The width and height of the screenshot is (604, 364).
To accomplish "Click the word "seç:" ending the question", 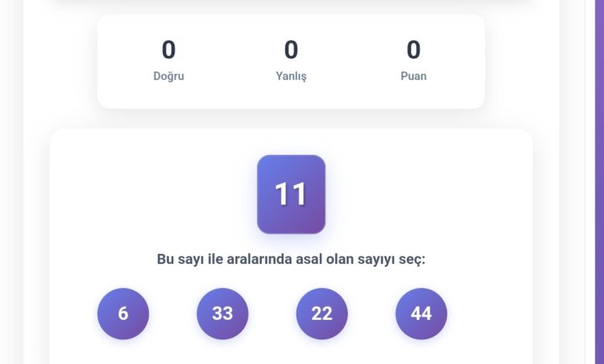I will (411, 259).
